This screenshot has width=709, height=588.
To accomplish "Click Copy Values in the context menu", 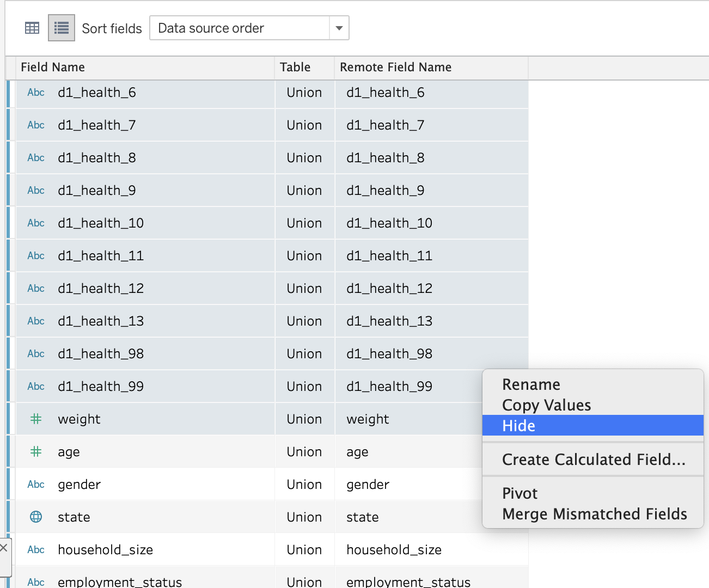I will (546, 405).
